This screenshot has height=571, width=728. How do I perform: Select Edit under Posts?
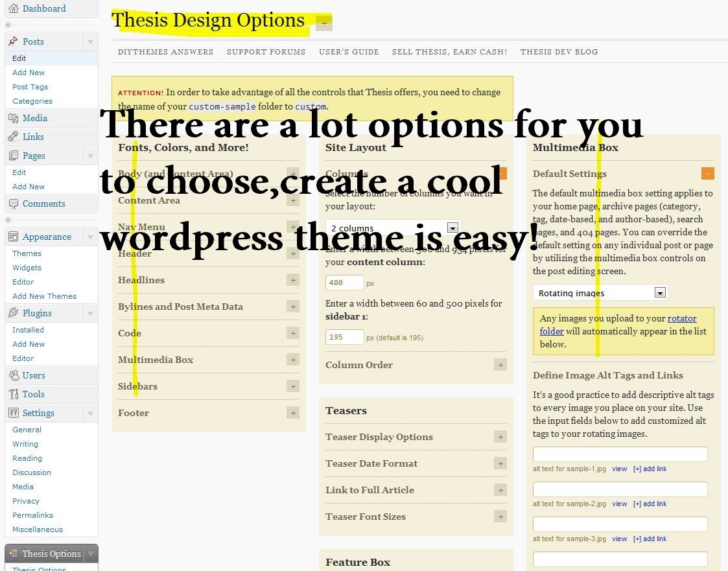tap(19, 58)
